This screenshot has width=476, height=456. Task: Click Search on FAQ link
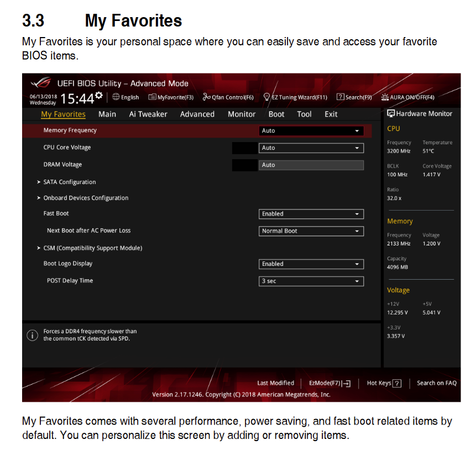(437, 383)
